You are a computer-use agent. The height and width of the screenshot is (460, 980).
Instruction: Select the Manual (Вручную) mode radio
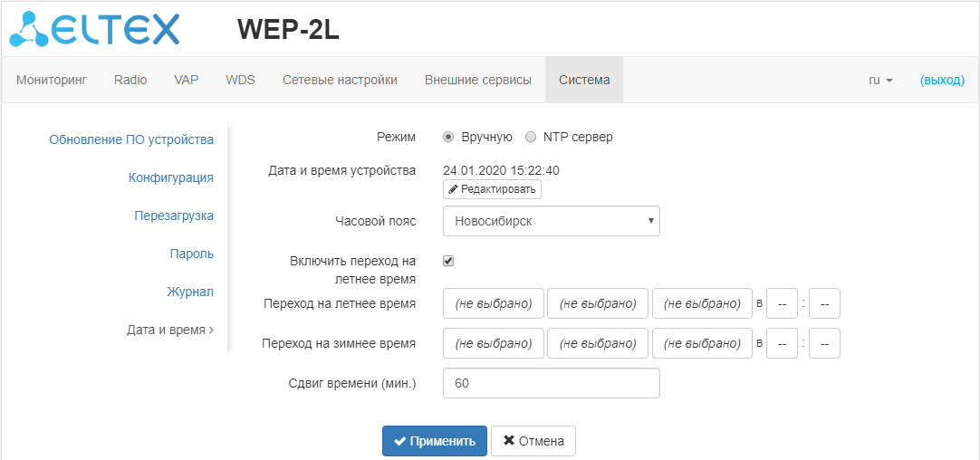[x=448, y=137]
